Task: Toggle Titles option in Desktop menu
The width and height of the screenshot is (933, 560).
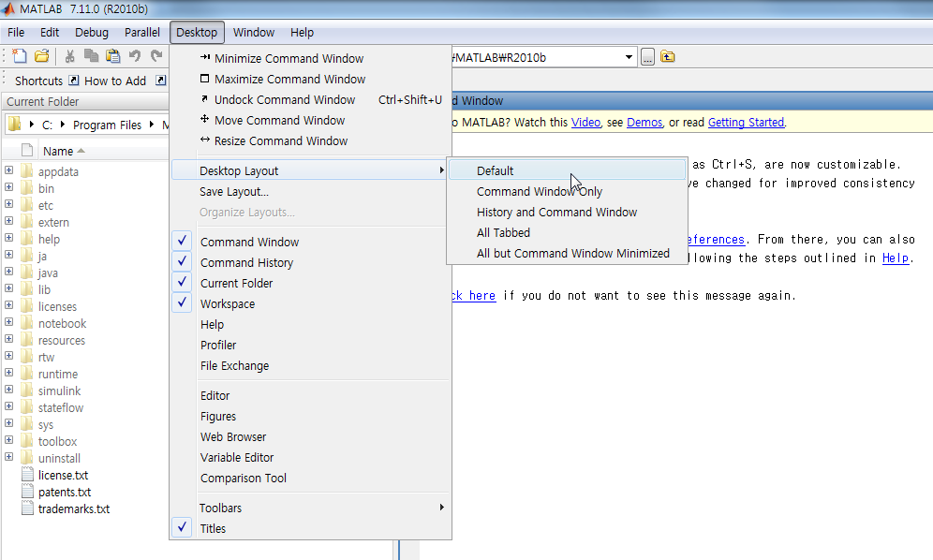Action: click(x=182, y=528)
